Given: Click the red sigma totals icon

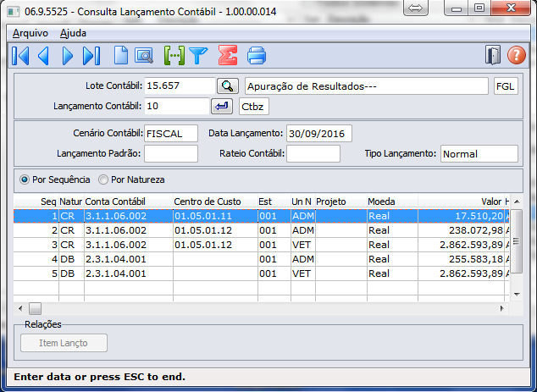Looking at the screenshot, I should pos(228,56).
